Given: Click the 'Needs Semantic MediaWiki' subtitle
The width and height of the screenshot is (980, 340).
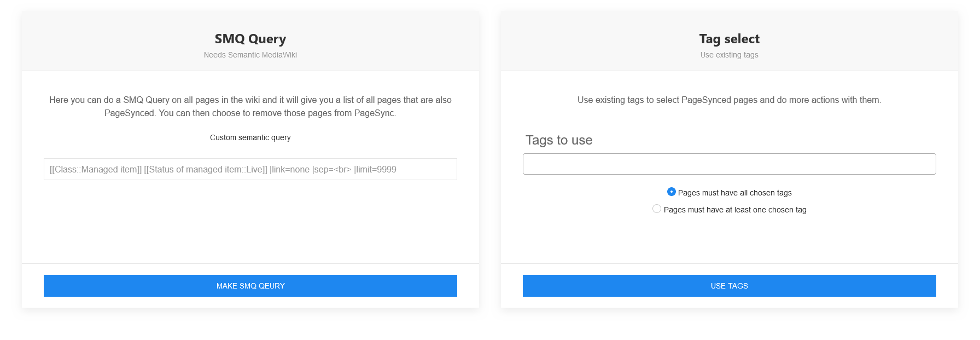Looking at the screenshot, I should click(x=250, y=55).
